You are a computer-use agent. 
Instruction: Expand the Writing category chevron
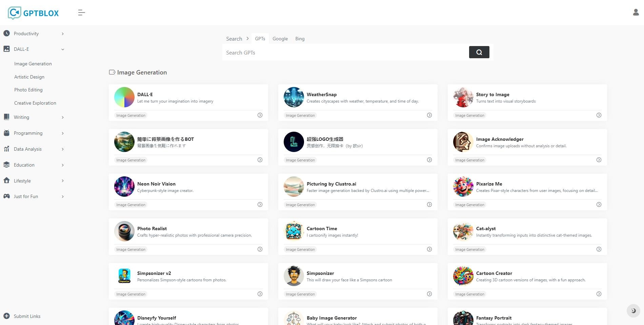pyautogui.click(x=63, y=117)
